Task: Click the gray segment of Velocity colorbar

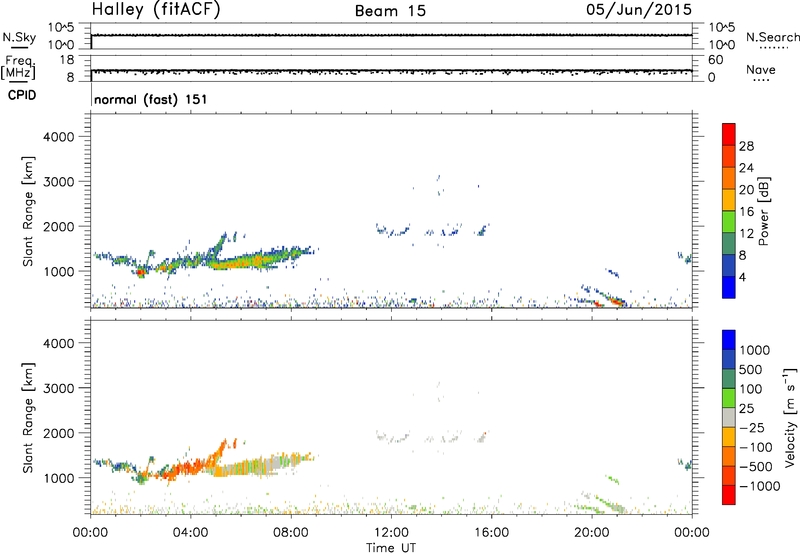Action: pyautogui.click(x=729, y=418)
